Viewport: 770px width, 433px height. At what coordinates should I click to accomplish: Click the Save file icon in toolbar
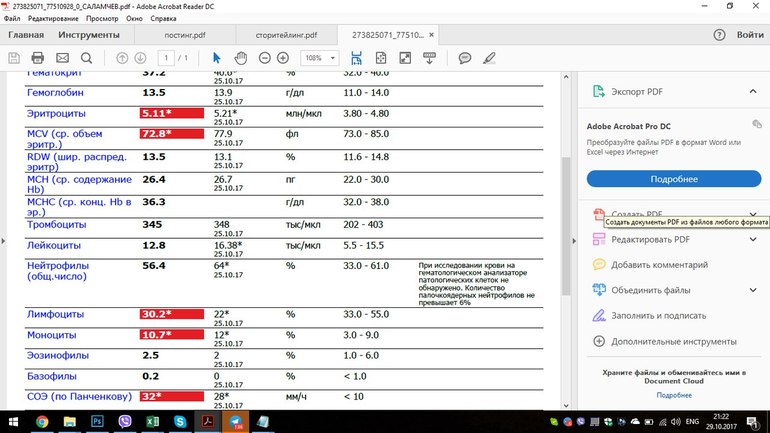point(13,58)
